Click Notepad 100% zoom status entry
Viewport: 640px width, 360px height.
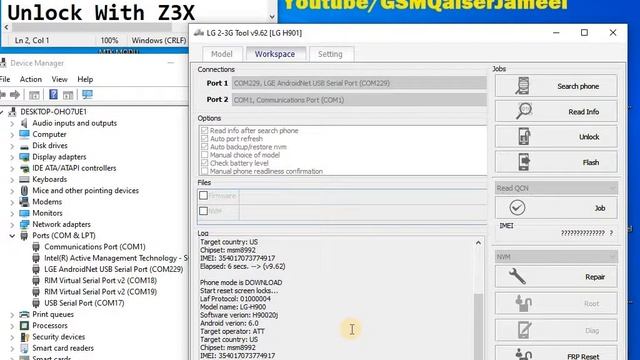pyautogui.click(x=109, y=40)
